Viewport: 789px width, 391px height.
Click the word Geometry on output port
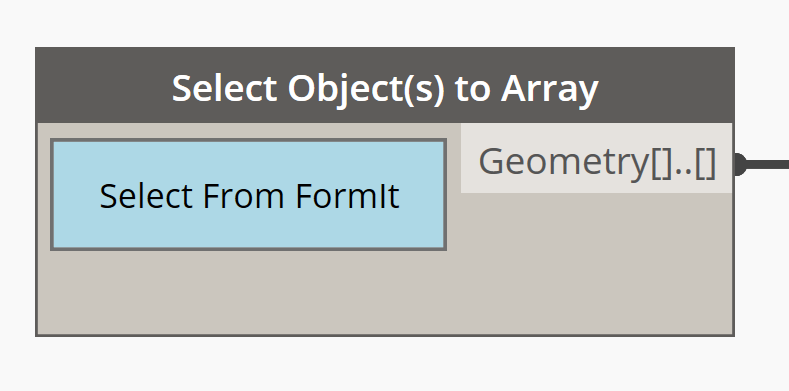coord(564,163)
